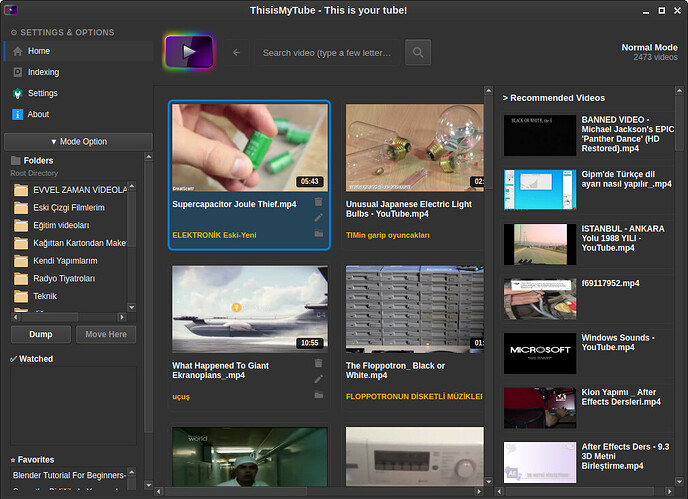Click FLOPPOTRONUN DİSKETLİ MÜZİKLER link
The image size is (688, 499).
pos(414,397)
